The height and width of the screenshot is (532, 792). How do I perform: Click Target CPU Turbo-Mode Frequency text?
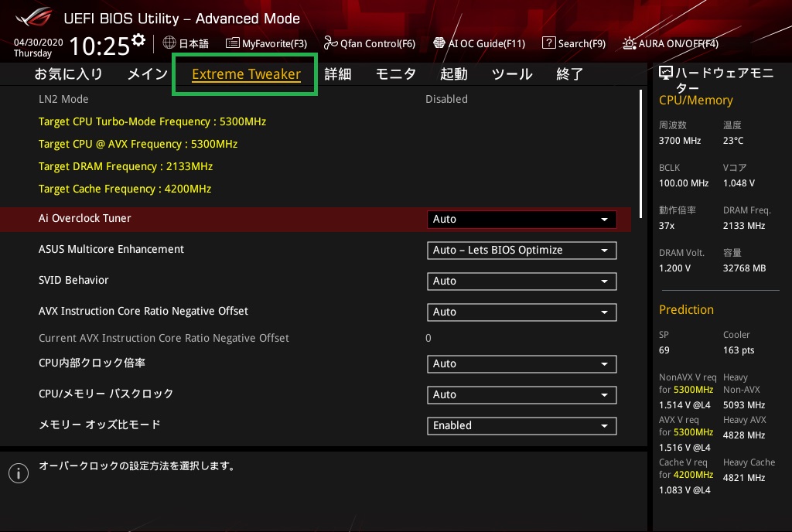[152, 121]
